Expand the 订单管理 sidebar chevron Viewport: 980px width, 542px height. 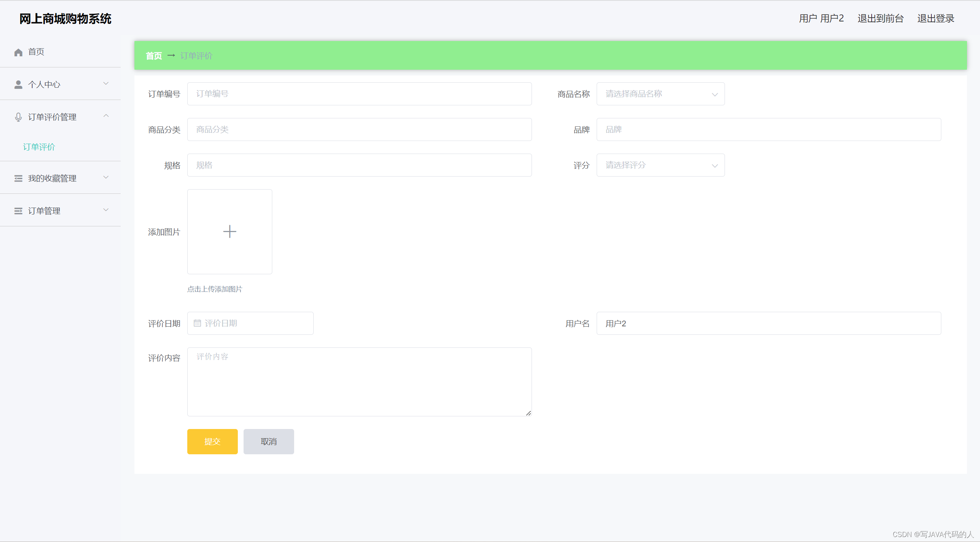(106, 210)
